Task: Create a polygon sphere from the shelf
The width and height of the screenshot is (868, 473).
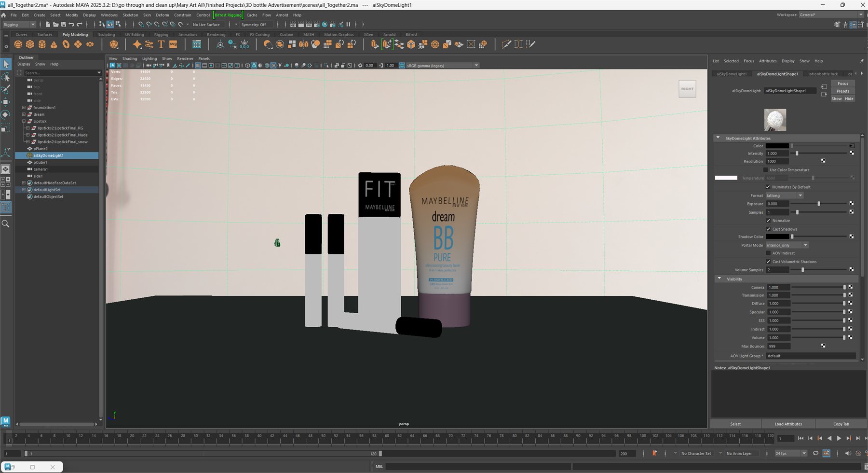Action: point(18,44)
